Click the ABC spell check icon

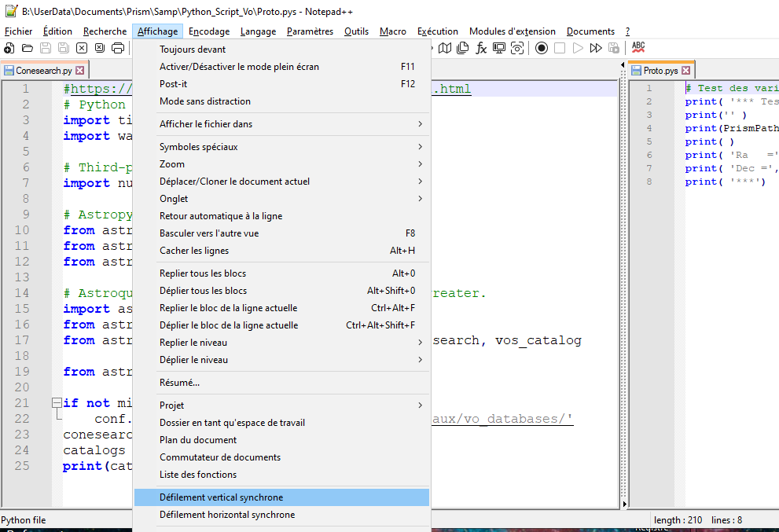coord(638,48)
